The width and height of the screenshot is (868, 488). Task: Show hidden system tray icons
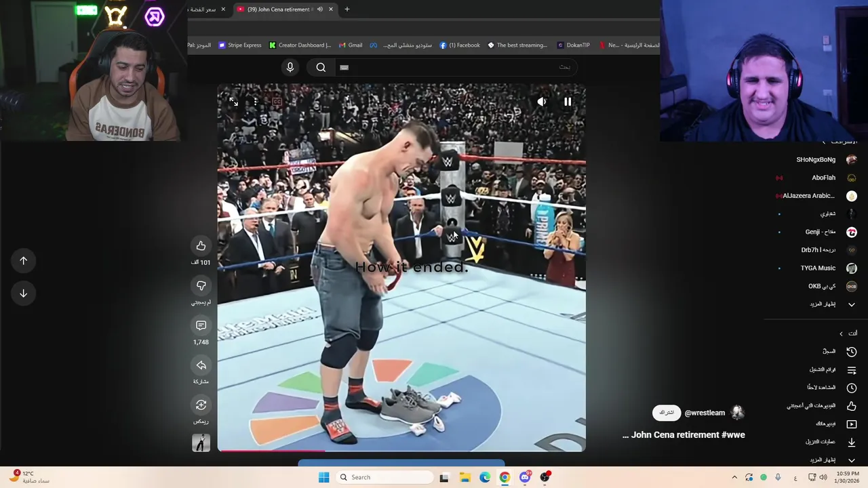(x=734, y=477)
